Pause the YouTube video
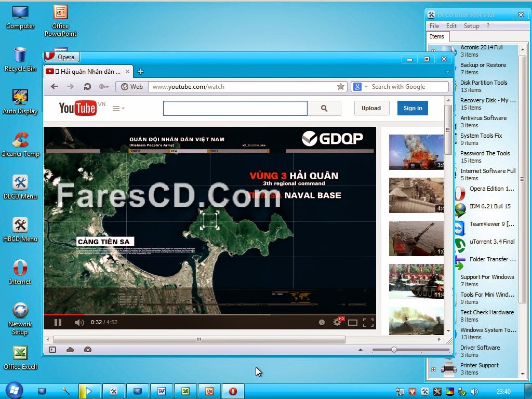This screenshot has height=399, width=532. tap(58, 322)
